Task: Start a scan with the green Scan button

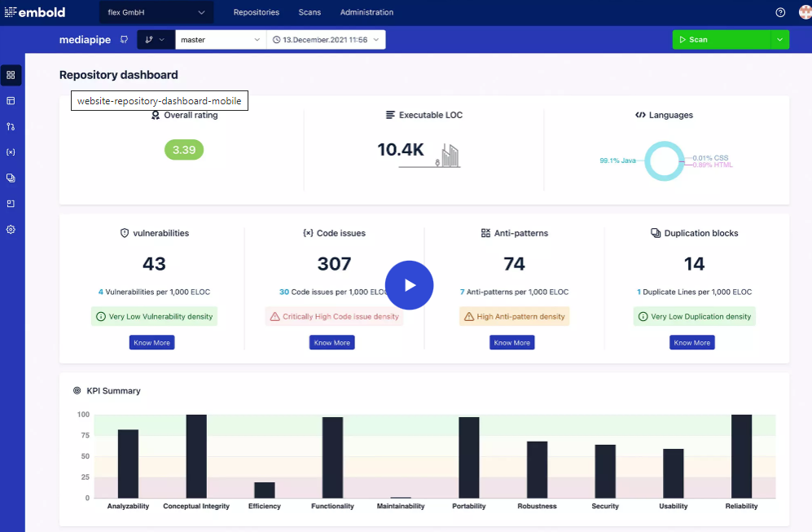Action: 722,39
